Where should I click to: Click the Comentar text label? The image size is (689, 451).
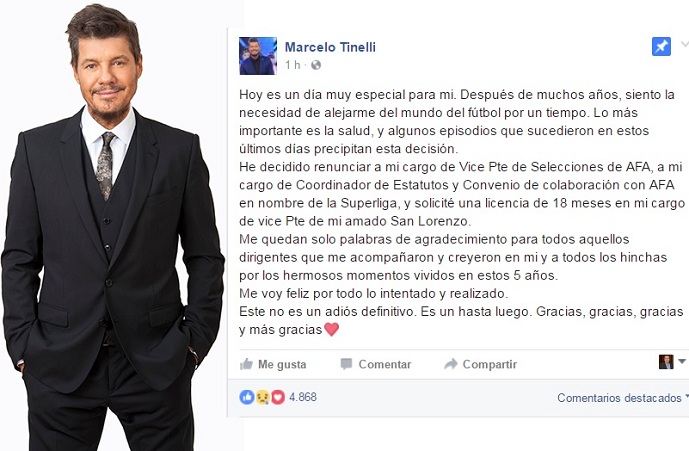click(384, 364)
